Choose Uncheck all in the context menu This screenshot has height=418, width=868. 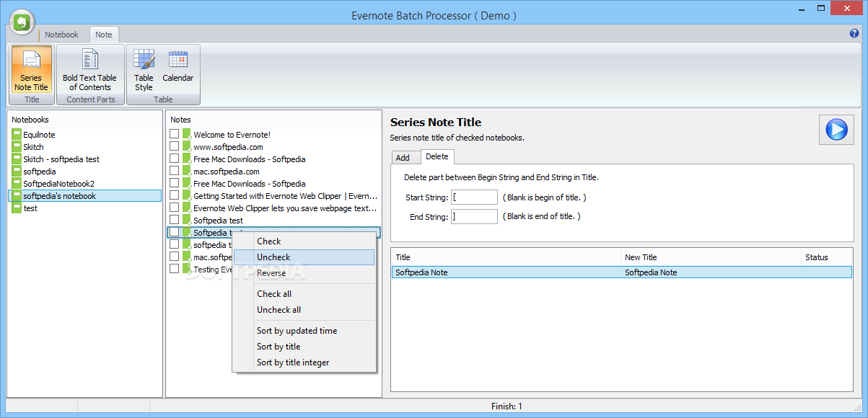304,310
